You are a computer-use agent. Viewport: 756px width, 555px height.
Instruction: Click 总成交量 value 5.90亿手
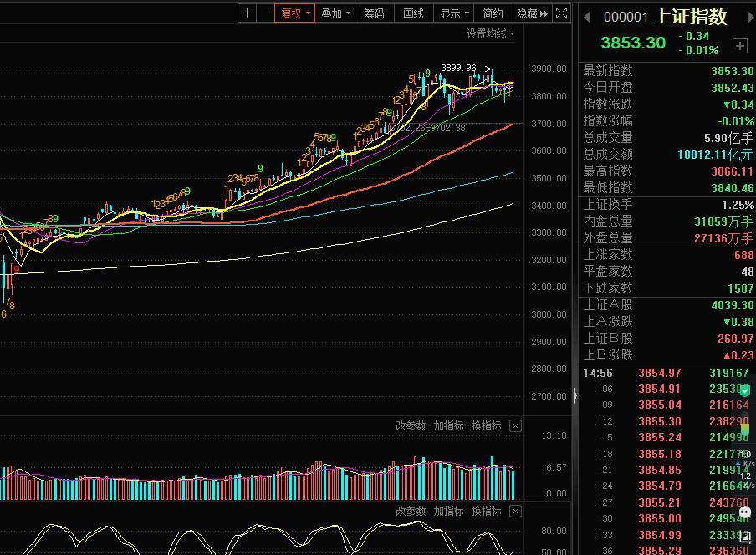point(728,138)
